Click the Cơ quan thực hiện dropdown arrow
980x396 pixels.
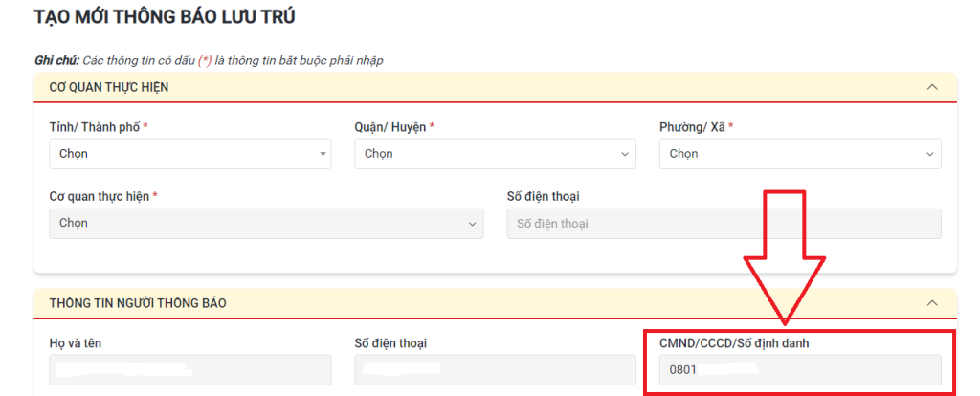(x=472, y=224)
